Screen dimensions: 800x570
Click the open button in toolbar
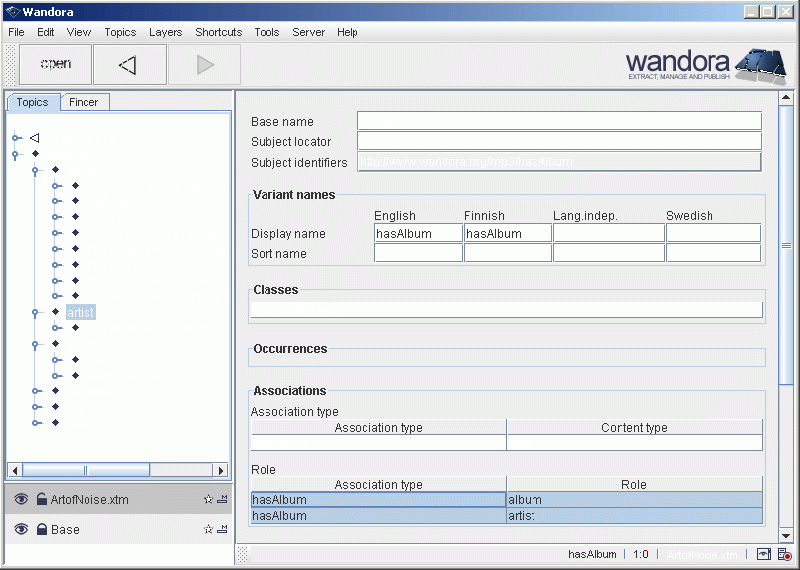[x=55, y=65]
